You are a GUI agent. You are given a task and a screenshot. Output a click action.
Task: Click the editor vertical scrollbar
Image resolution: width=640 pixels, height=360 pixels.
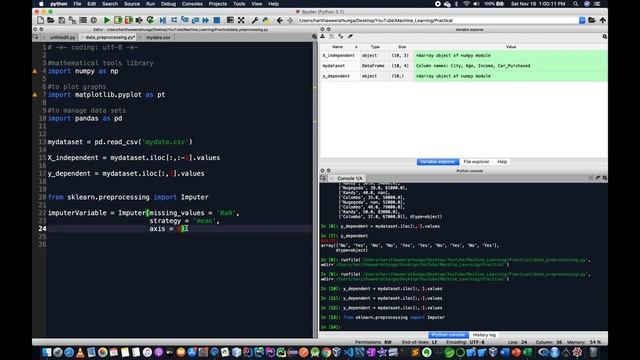click(314, 190)
